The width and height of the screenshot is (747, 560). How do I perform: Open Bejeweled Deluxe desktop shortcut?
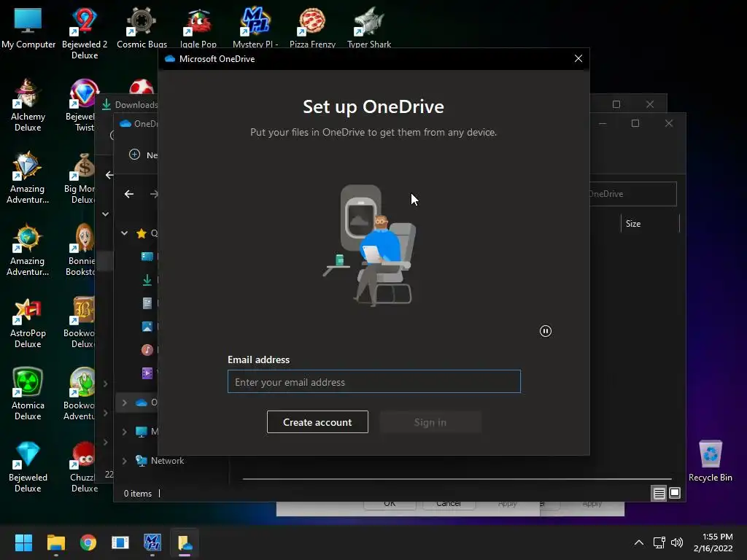coord(28,466)
